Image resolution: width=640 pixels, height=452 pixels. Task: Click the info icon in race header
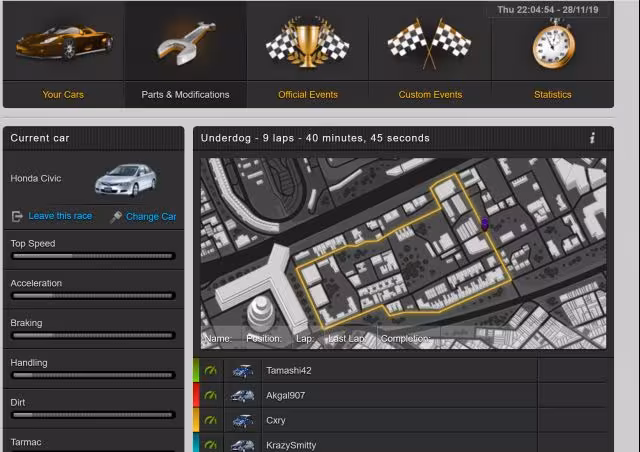pyautogui.click(x=592, y=138)
